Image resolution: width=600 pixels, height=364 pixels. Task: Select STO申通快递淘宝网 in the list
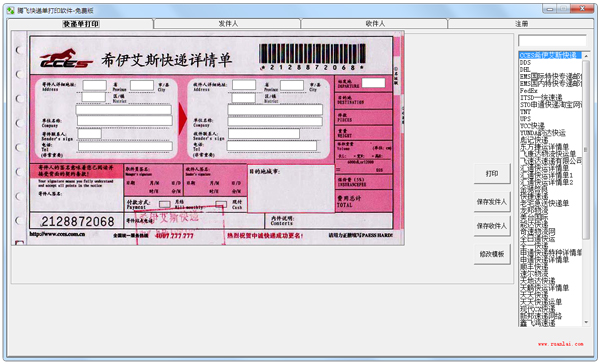click(550, 104)
